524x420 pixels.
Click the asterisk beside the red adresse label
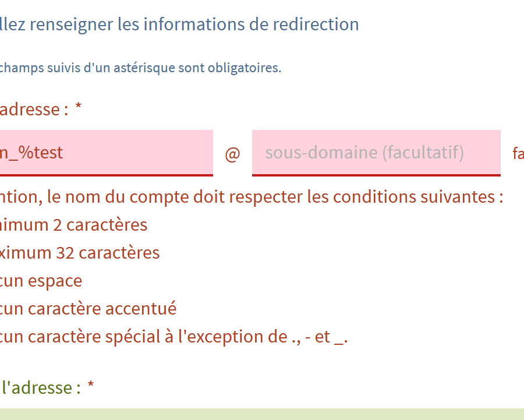78,108
